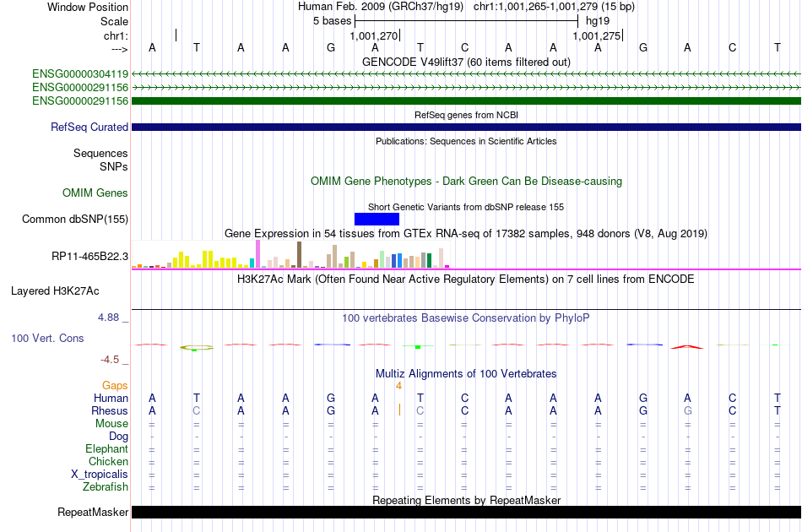The width and height of the screenshot is (802, 532).
Task: Select the Chicken species label
Action: coord(108,461)
